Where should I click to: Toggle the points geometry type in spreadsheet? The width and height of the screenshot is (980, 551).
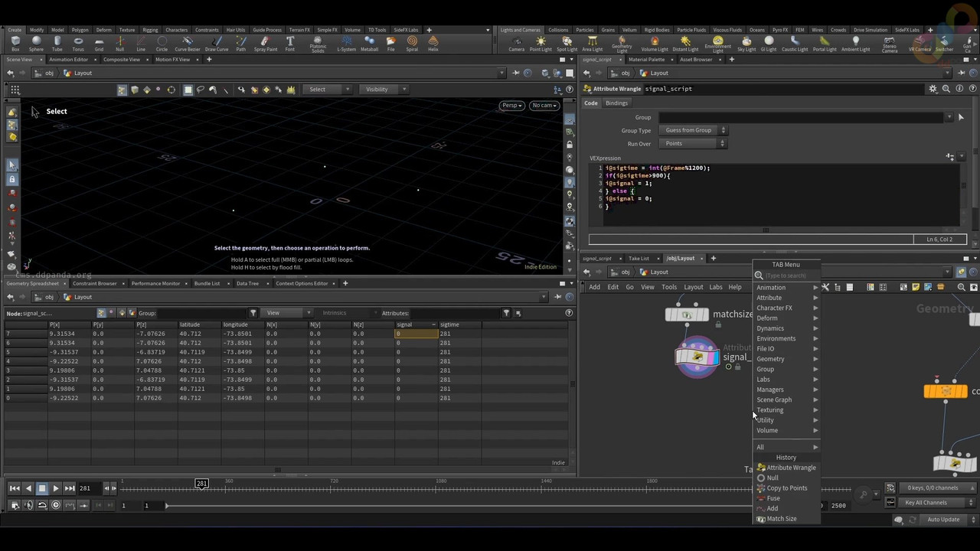(101, 313)
